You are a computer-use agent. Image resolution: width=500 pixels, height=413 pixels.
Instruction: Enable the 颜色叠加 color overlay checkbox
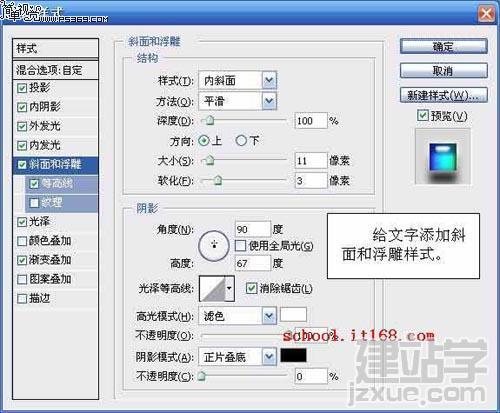(22, 241)
